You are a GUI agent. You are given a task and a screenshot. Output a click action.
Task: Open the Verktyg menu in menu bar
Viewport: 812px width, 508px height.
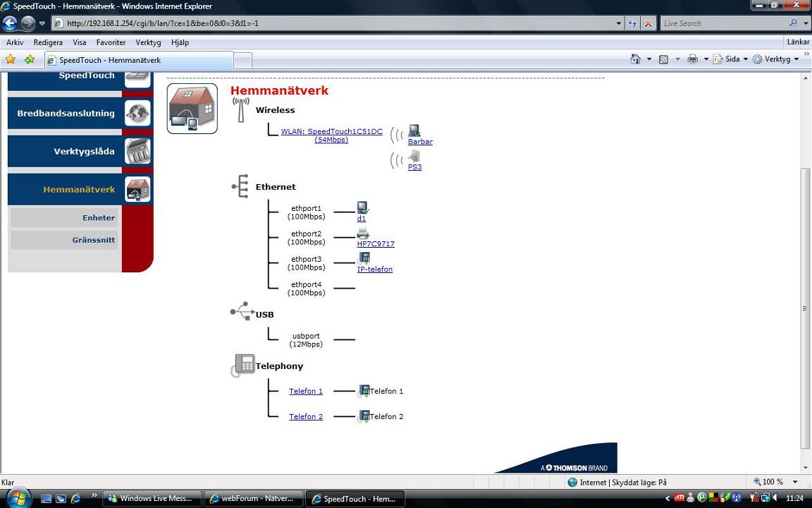148,42
